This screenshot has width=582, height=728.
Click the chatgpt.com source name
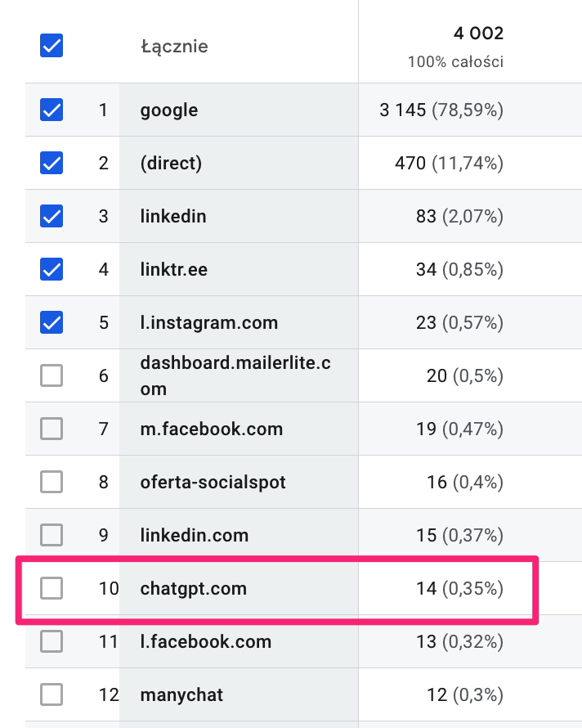pyautogui.click(x=193, y=588)
